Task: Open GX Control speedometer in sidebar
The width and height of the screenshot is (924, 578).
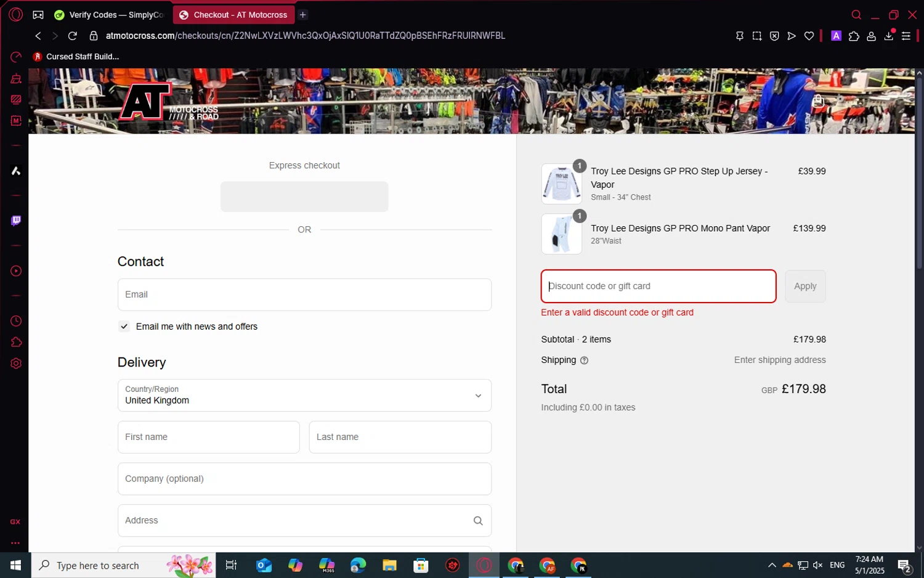Action: (x=16, y=57)
